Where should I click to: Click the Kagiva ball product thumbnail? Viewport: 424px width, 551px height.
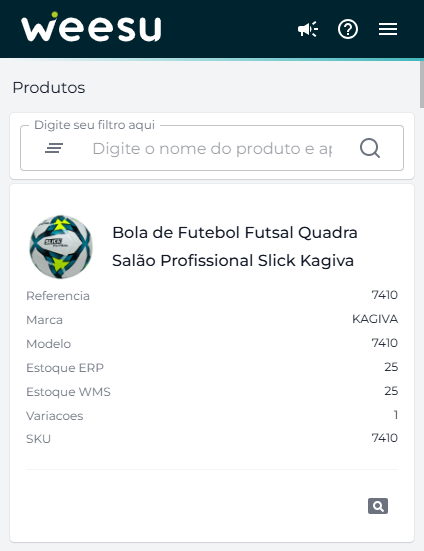61,247
